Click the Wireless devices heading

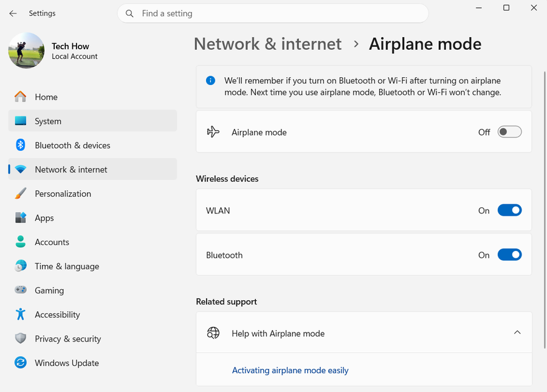tap(227, 179)
